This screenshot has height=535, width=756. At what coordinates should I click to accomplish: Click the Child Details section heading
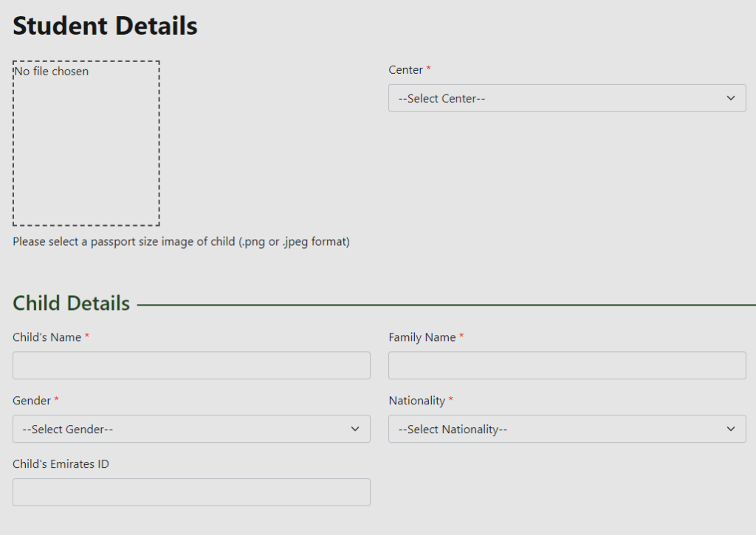[71, 303]
